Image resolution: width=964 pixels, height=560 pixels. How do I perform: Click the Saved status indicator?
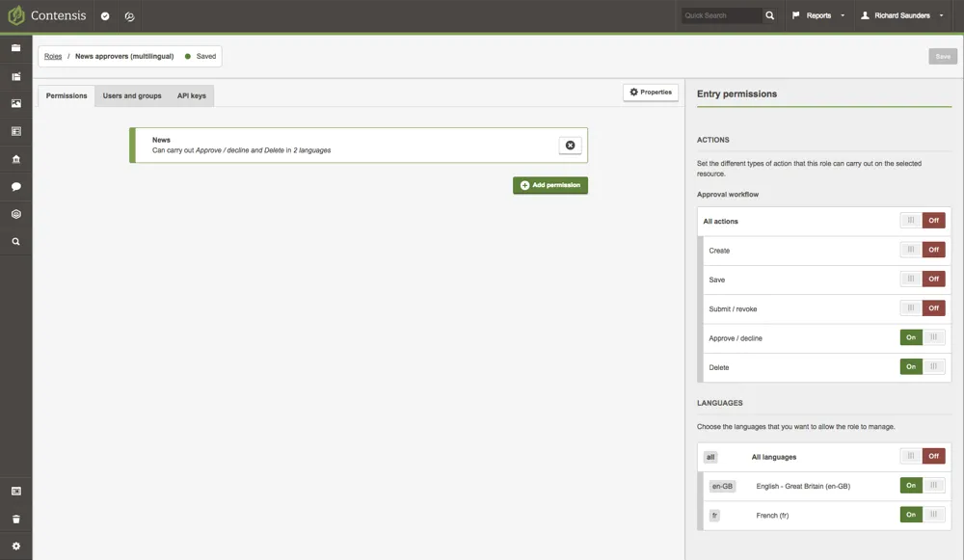[x=201, y=56]
